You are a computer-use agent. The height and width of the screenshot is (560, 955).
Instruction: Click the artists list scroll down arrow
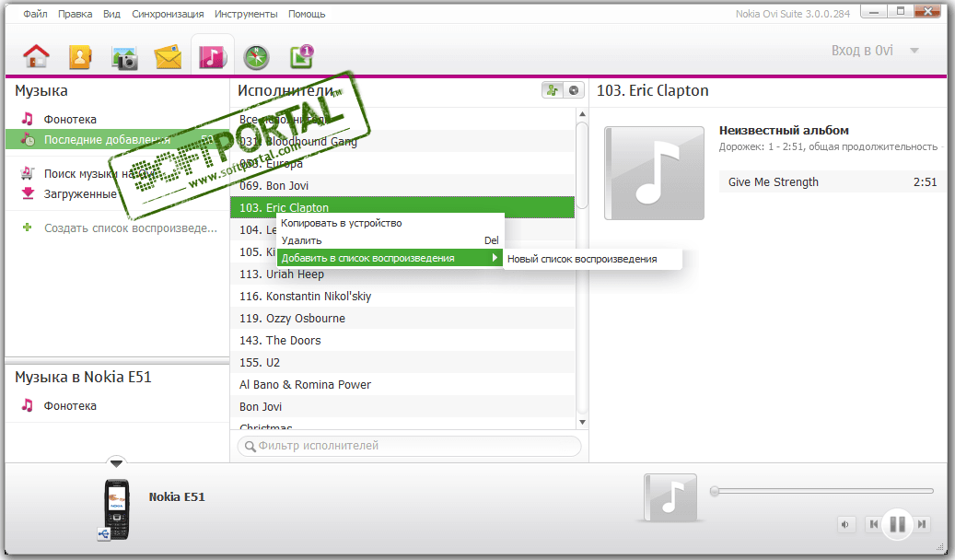click(x=582, y=422)
